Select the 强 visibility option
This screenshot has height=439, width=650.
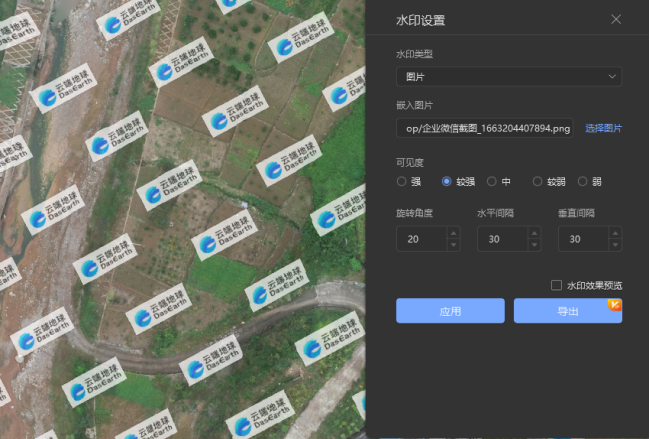pos(401,181)
